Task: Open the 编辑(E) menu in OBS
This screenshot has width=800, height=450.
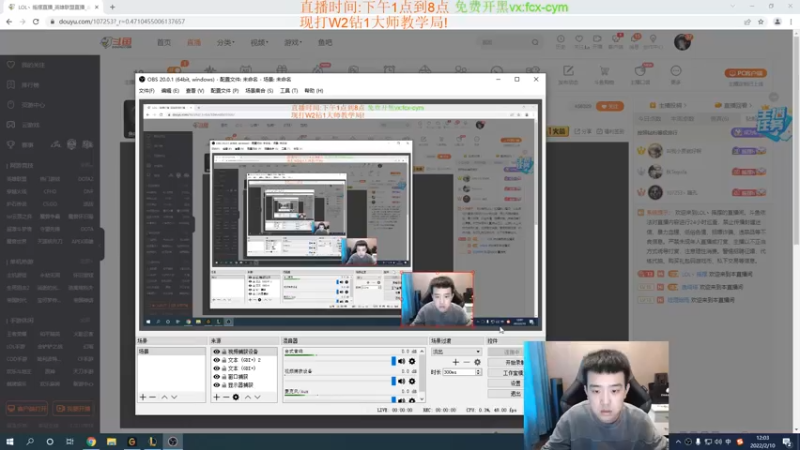Action: pyautogui.click(x=170, y=90)
